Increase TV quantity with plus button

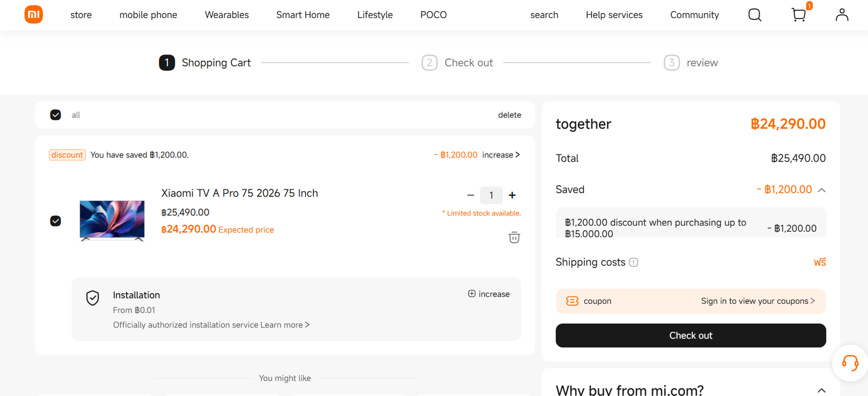[x=512, y=195]
